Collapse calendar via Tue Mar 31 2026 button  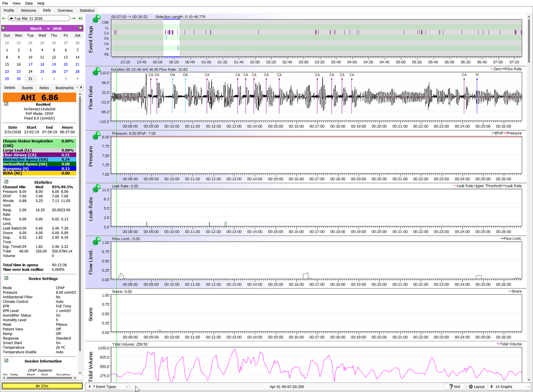click(39, 18)
